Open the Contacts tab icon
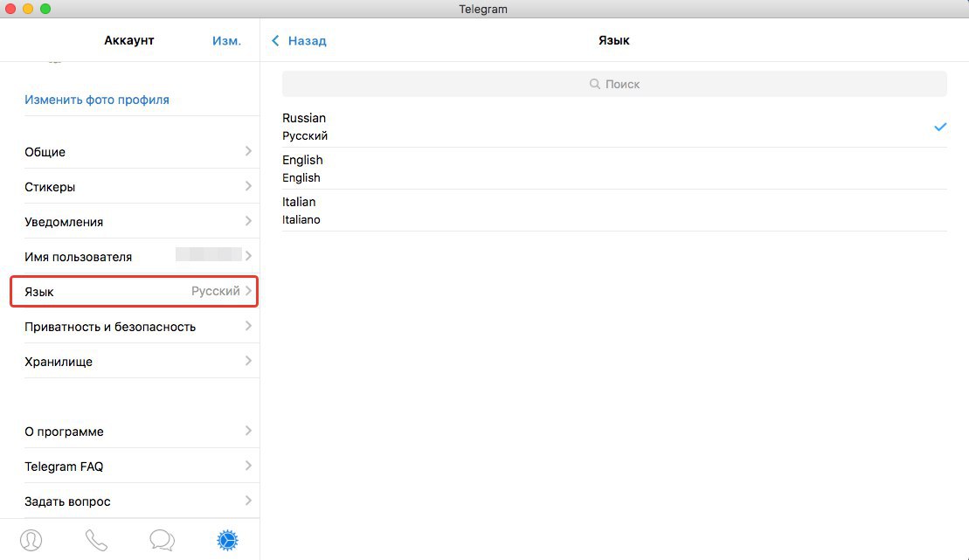 31,540
